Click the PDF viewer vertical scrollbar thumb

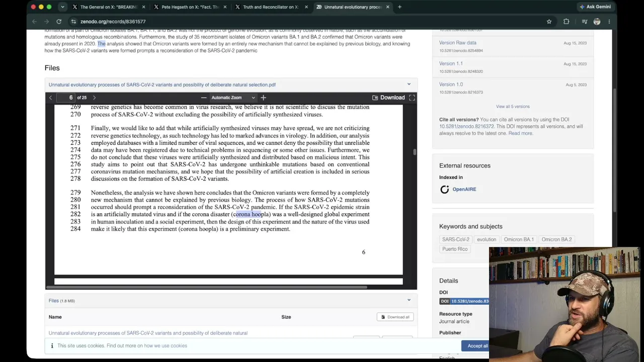tap(415, 152)
